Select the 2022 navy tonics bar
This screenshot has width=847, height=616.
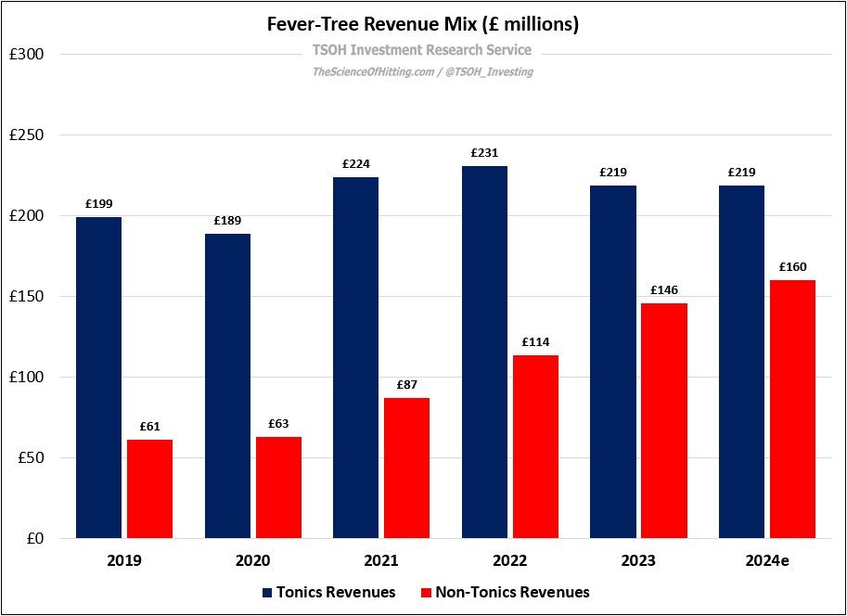484,352
